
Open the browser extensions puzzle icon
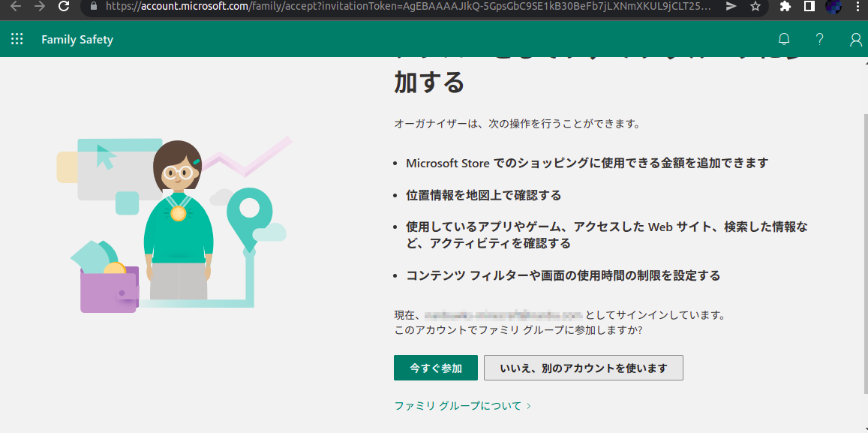tap(785, 6)
